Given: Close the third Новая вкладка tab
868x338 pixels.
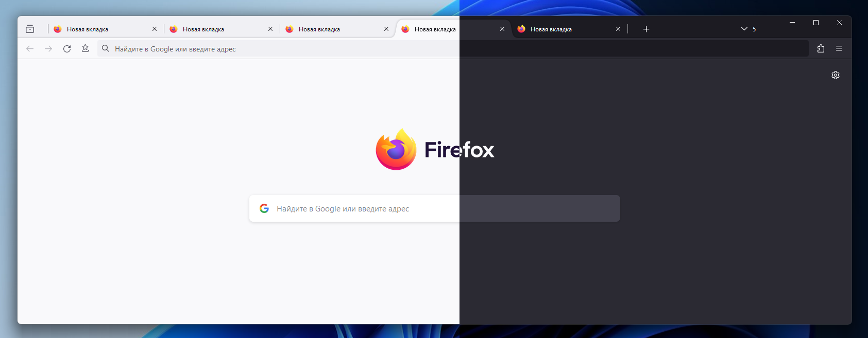Looking at the screenshot, I should (x=386, y=29).
